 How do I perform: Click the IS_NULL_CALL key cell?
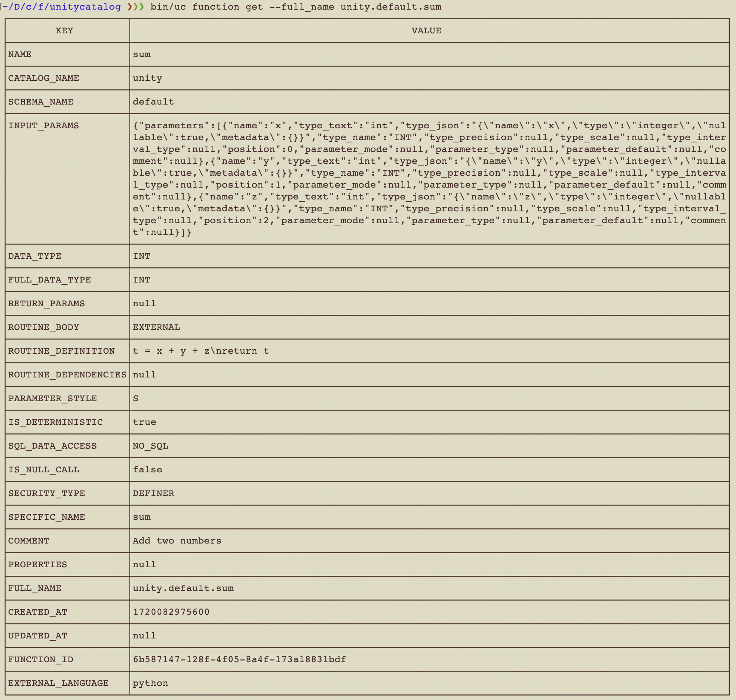68,470
